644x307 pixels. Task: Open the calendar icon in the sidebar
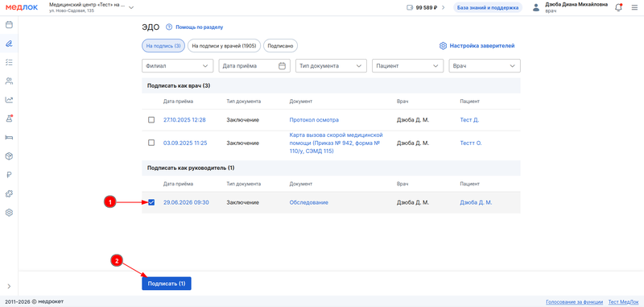(9, 25)
